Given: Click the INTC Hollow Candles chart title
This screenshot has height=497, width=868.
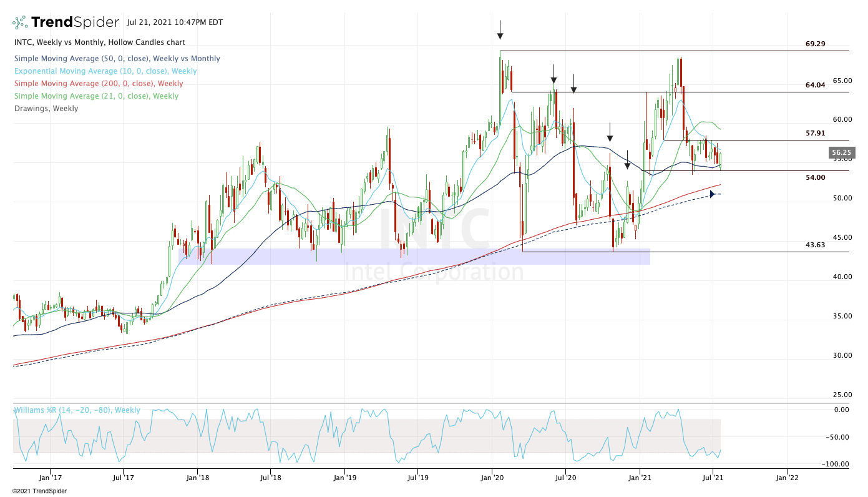Looking at the screenshot, I should [x=99, y=42].
